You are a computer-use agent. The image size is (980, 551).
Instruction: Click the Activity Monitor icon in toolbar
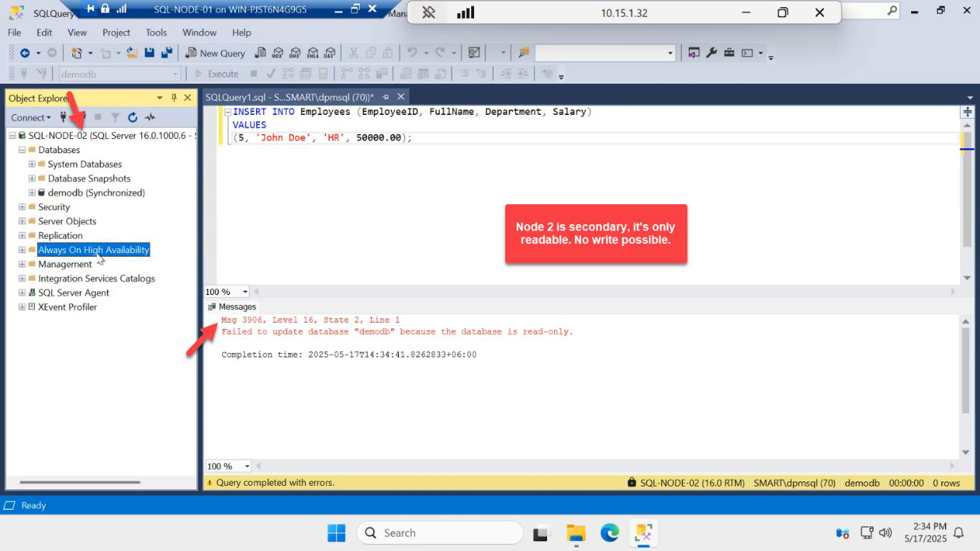pos(474,53)
